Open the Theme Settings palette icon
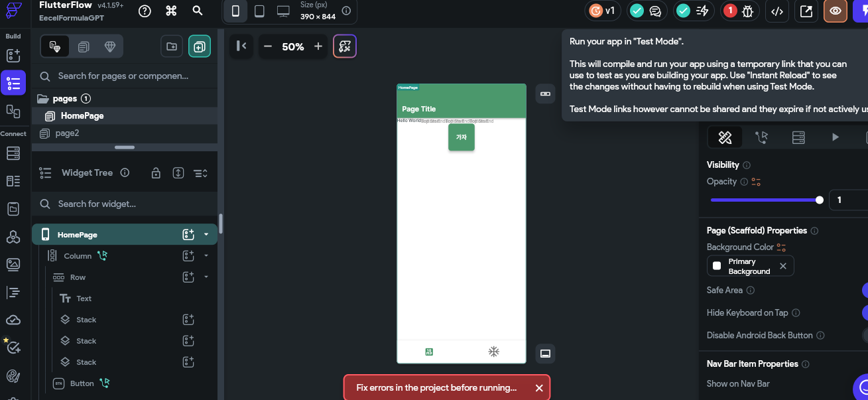 click(x=13, y=375)
